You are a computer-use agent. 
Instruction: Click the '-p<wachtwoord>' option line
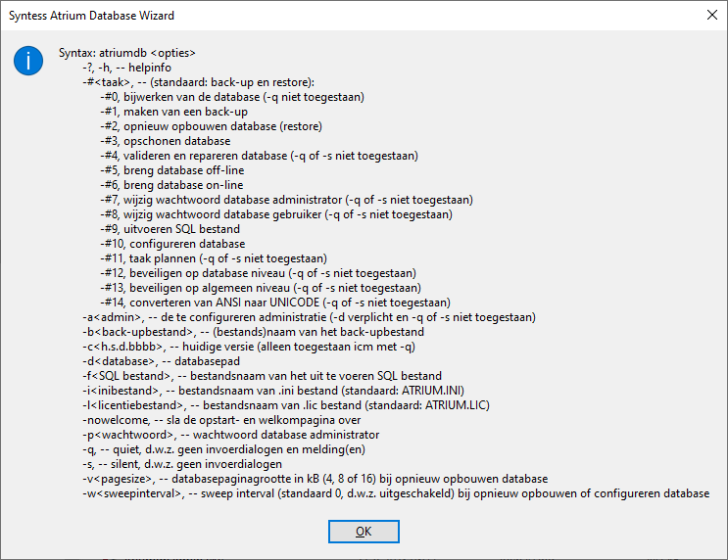pyautogui.click(x=231, y=435)
